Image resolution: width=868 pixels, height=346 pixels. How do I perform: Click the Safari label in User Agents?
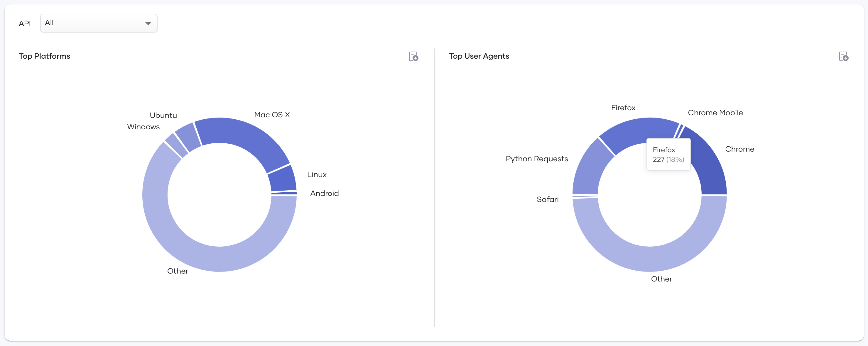pyautogui.click(x=548, y=200)
